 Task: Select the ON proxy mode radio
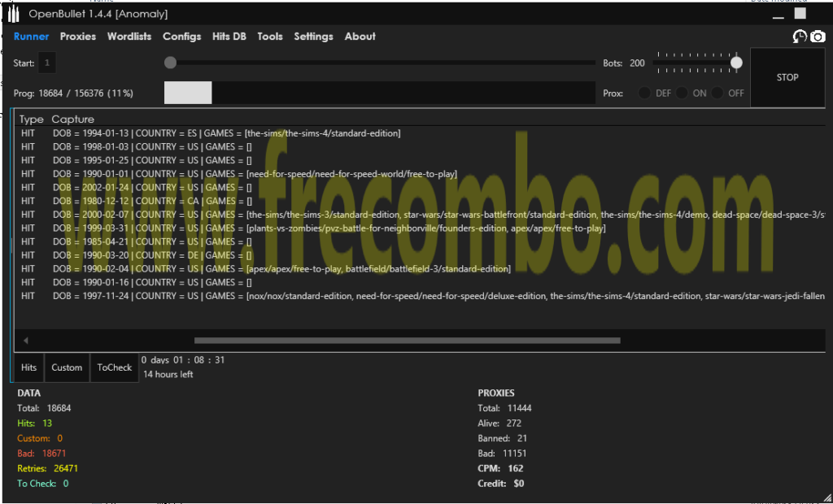(x=683, y=93)
